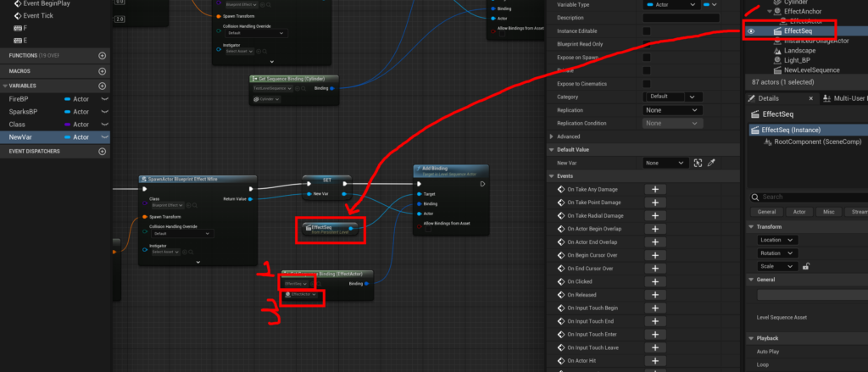868x372 pixels.
Task: Toggle visibility eye of EffectSeq actor
Action: coord(750,31)
